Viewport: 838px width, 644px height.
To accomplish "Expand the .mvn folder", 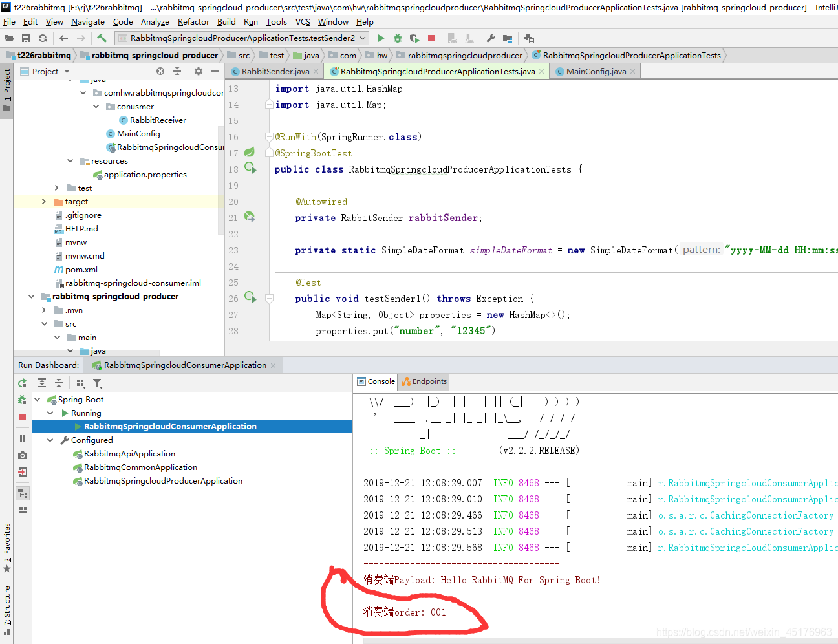I will tap(44, 310).
